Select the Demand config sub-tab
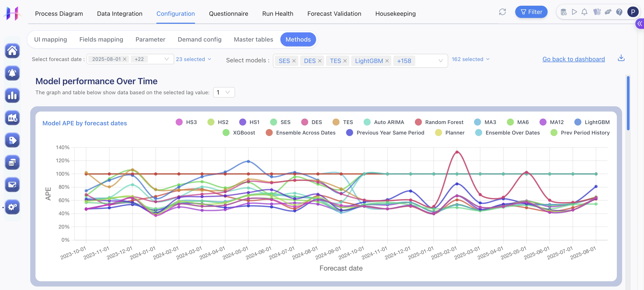This screenshot has width=644, height=290. [200, 39]
